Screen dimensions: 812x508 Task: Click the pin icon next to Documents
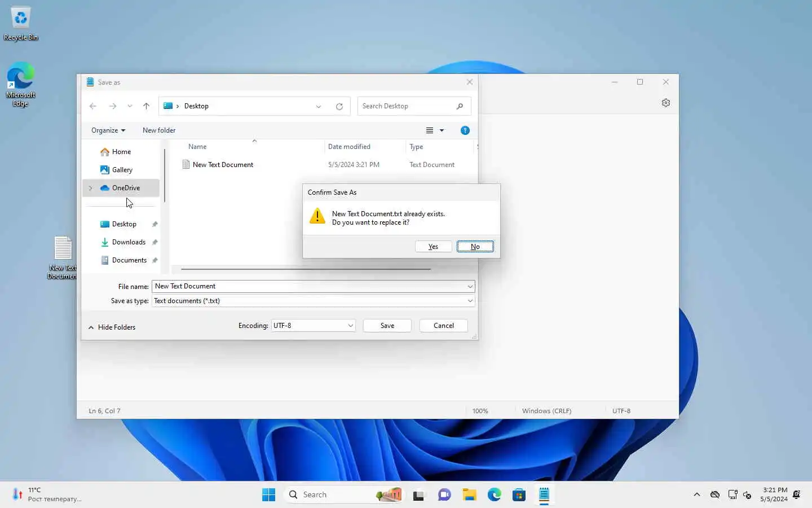coord(155,260)
